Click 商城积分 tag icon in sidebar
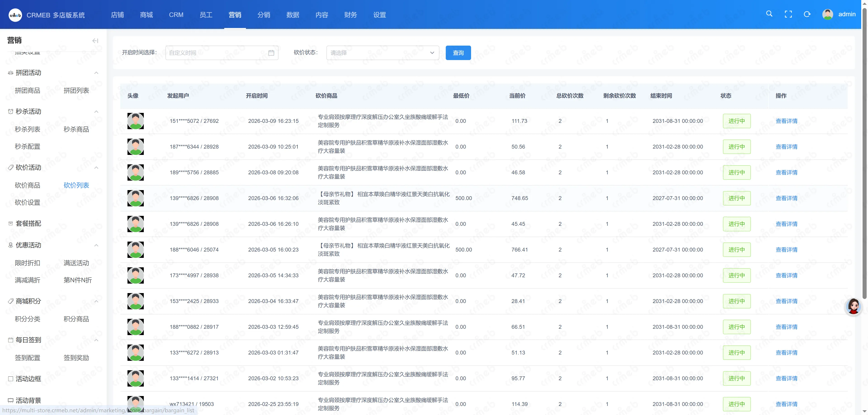This screenshot has height=415, width=868. 10,301
